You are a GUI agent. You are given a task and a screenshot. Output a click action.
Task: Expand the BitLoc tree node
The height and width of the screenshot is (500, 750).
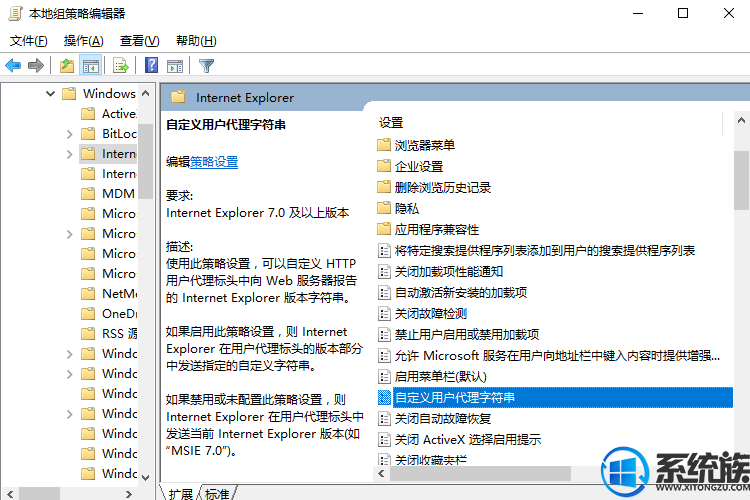click(69, 134)
